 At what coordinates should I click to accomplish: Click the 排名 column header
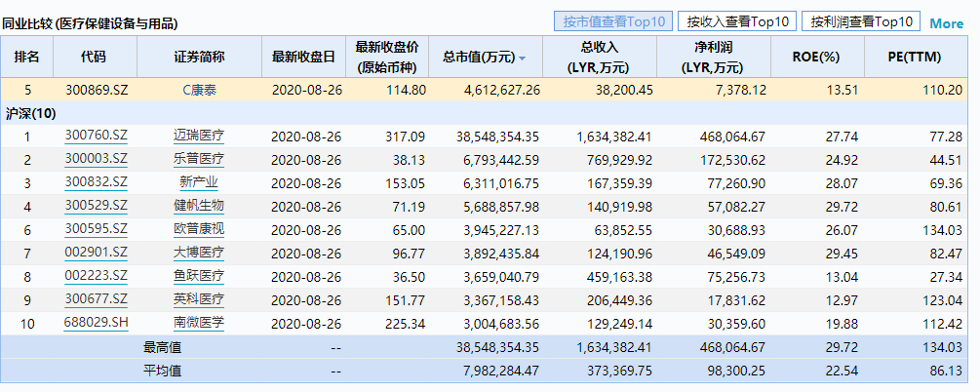(x=27, y=57)
